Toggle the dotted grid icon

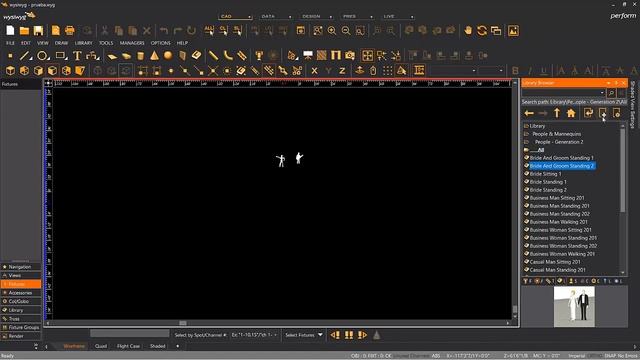(387, 71)
